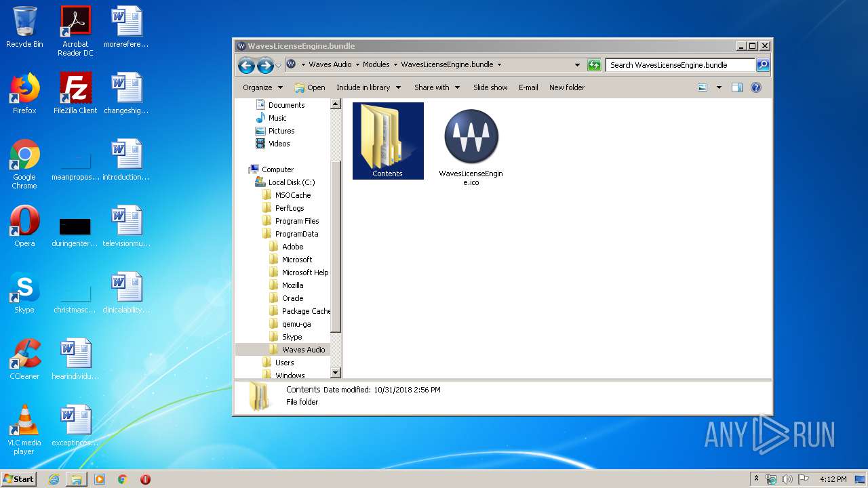Open the Contents folder
Screen dimensions: 868x488
(387, 140)
